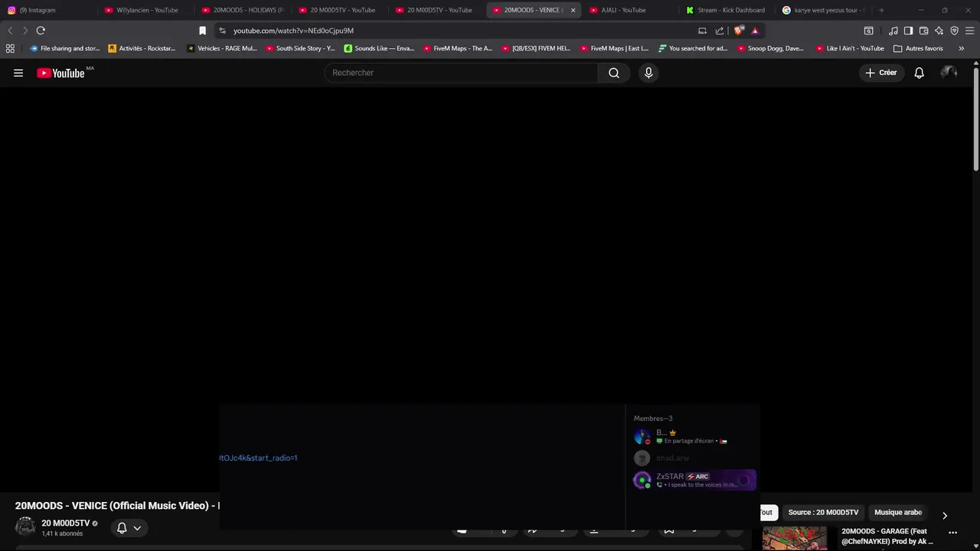Click the Créer button
980x551 pixels.
(880, 73)
